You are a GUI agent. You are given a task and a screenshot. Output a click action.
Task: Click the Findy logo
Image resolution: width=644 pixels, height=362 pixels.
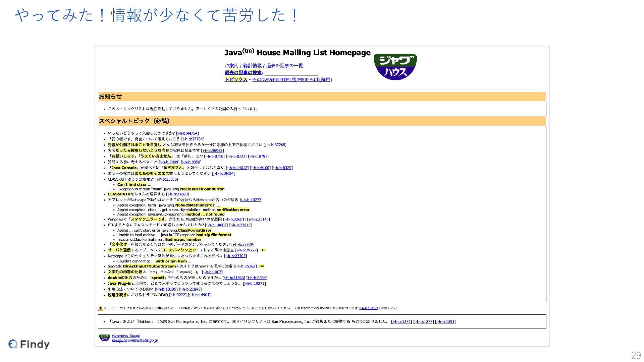click(x=29, y=344)
